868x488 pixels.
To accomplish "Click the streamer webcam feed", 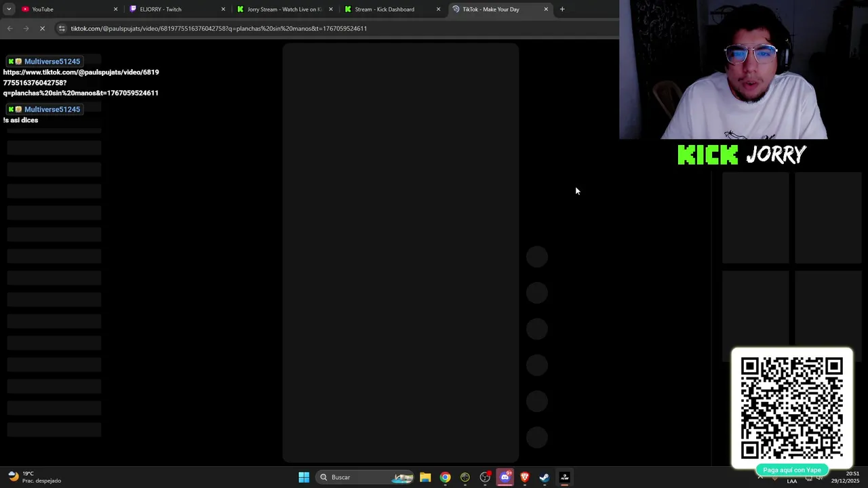I will 743,70.
